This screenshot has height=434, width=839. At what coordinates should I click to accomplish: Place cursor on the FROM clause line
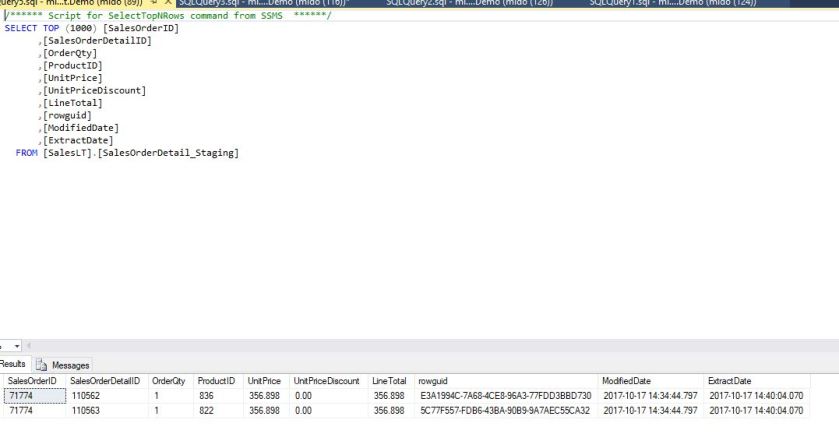[127, 153]
